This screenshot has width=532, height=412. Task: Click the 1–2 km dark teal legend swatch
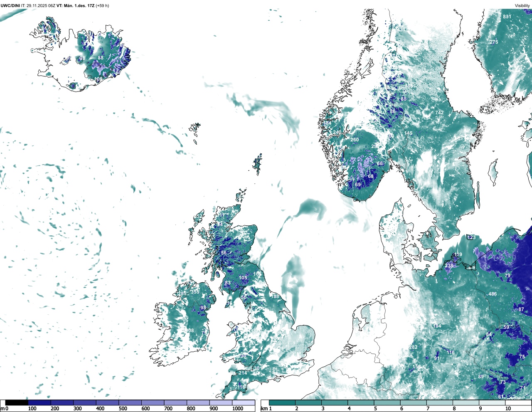282,402
